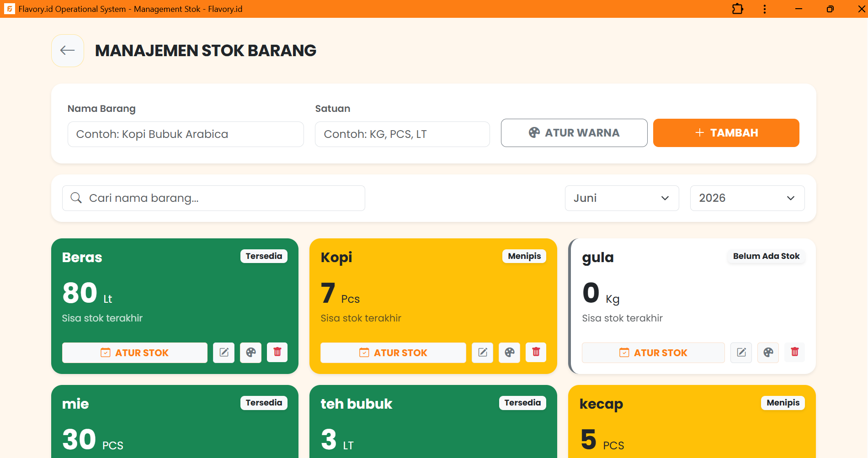Image resolution: width=868 pixels, height=458 pixels.
Task: Click the ATUR WARNA button
Action: tap(574, 133)
